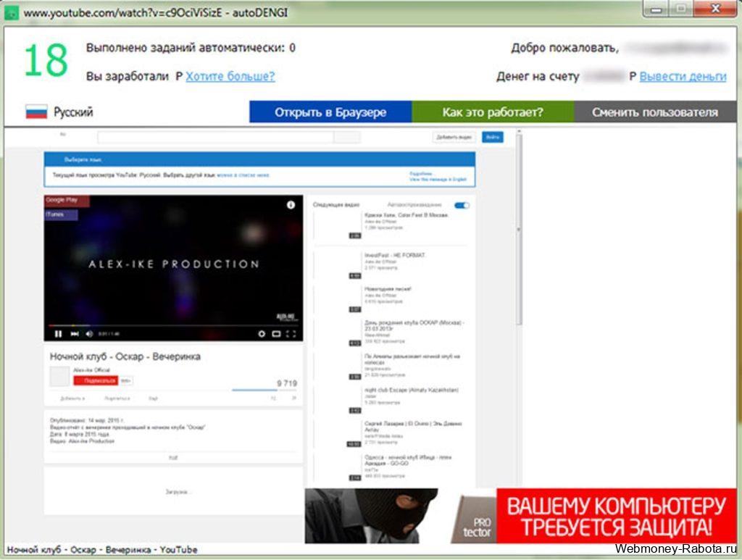Click language list link in notice
Screen dimensions: 742x560
[x=243, y=175]
